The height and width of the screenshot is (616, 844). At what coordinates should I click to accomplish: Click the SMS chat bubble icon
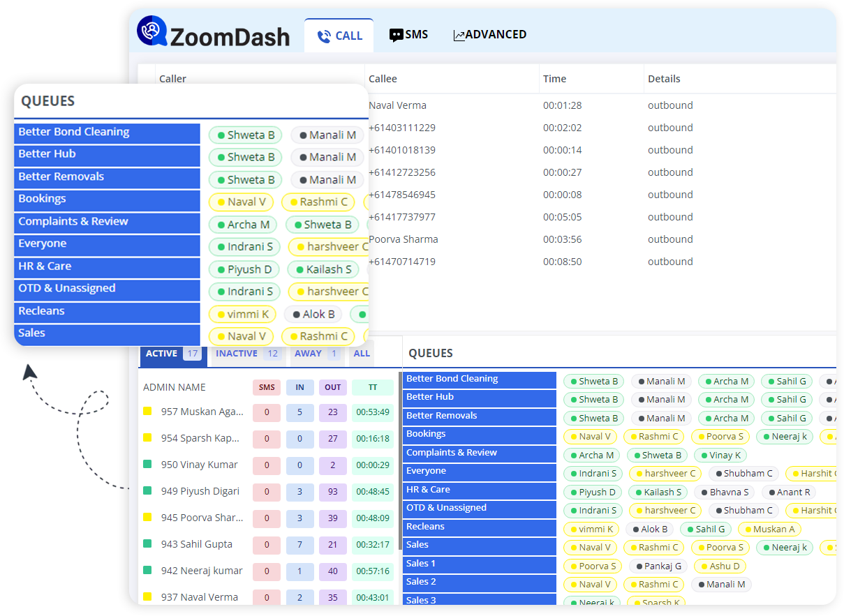pyautogui.click(x=396, y=35)
